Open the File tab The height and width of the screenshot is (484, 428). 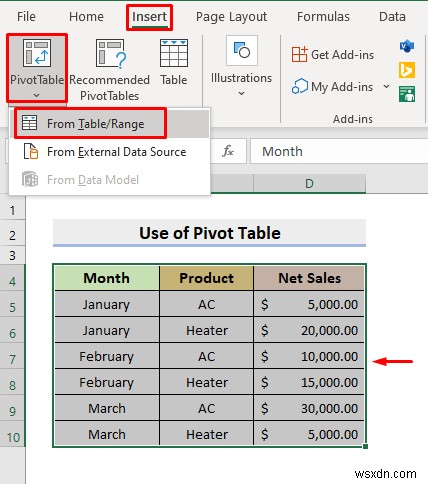point(26,17)
